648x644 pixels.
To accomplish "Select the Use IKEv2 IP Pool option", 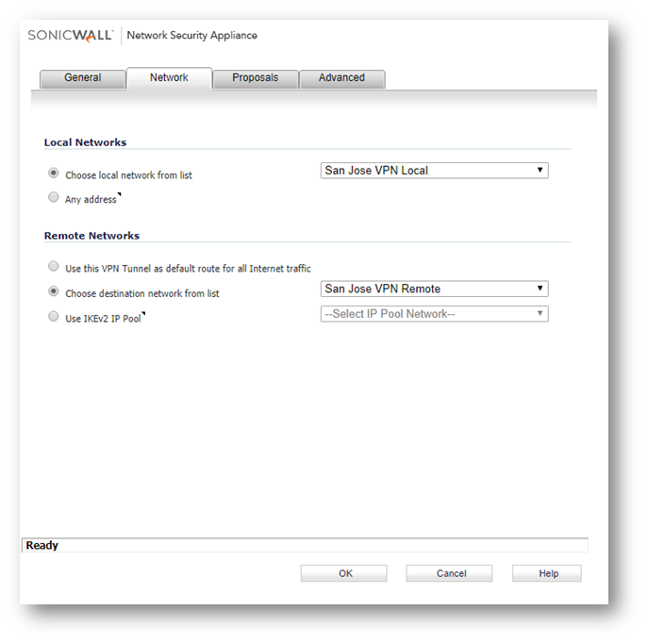I will point(54,318).
